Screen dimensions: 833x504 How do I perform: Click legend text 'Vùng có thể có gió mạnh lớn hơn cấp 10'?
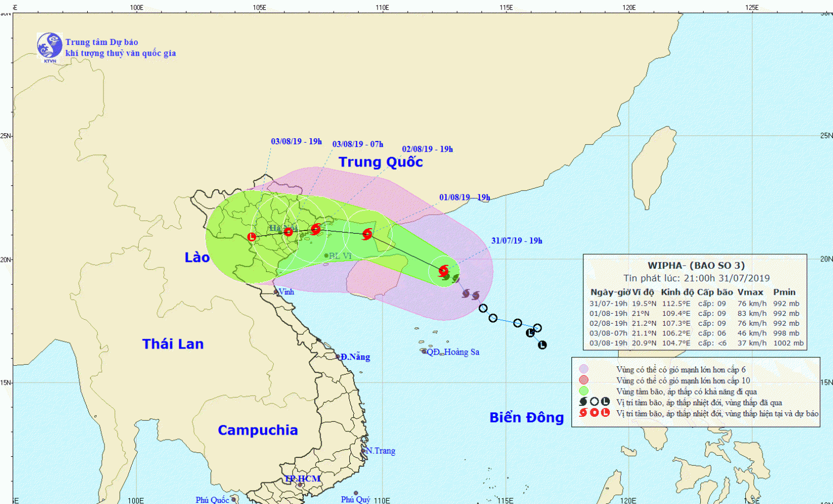(683, 380)
